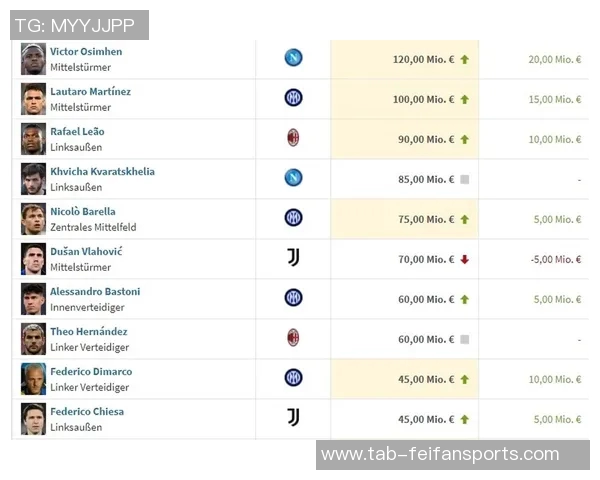
Task: Click Napoli badge in Kvaratskhelia's row
Action: [293, 178]
